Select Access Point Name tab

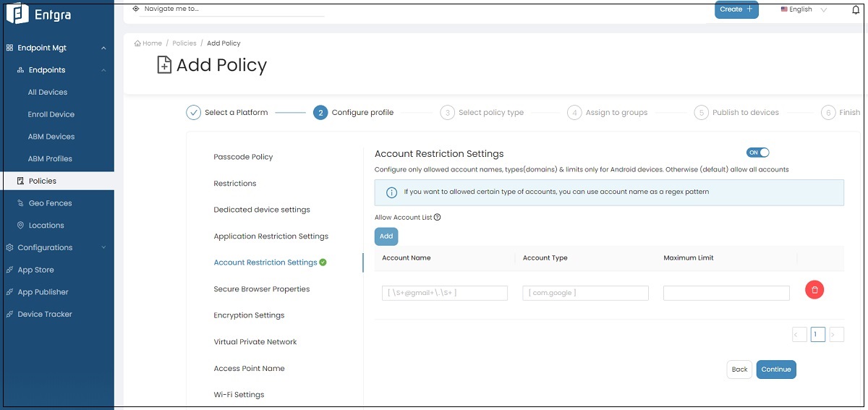pos(249,369)
